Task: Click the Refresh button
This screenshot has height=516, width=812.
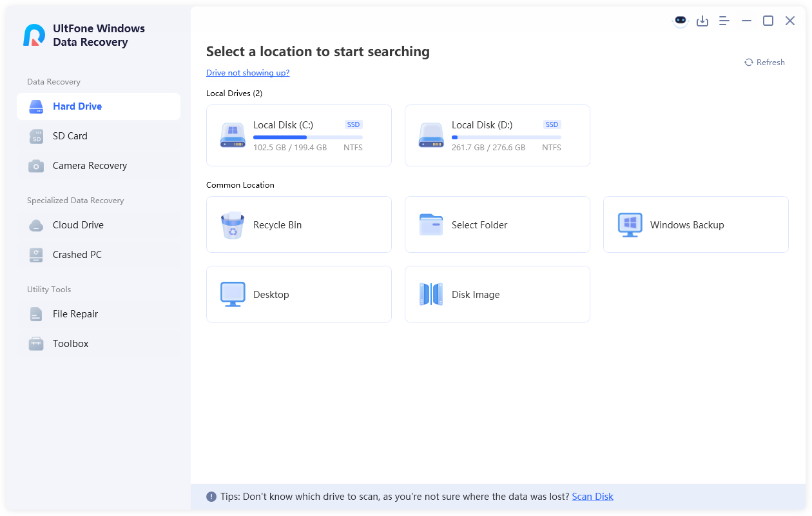Action: pos(764,62)
